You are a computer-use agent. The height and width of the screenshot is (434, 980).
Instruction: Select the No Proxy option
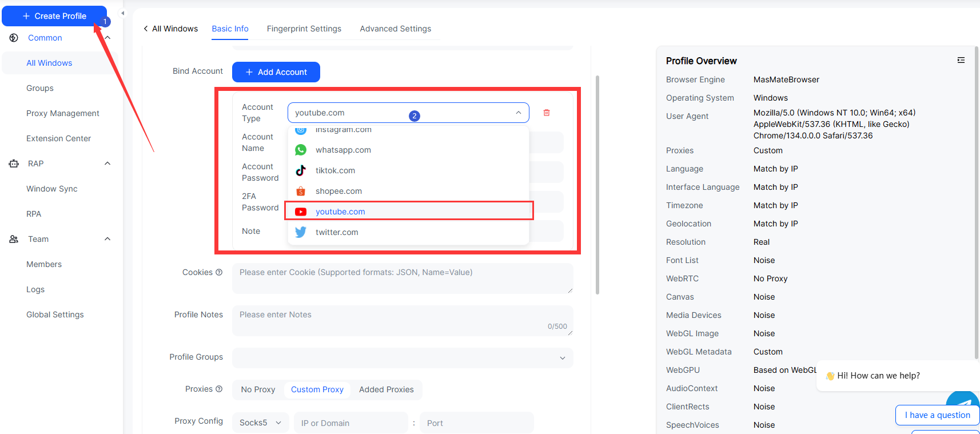(258, 389)
